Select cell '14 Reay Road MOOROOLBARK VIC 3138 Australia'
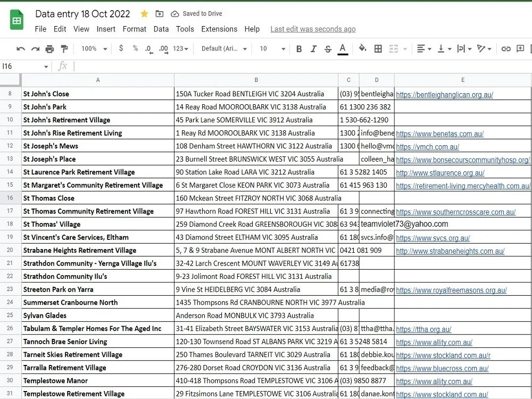Viewport: 532px width, 399px height. point(256,107)
